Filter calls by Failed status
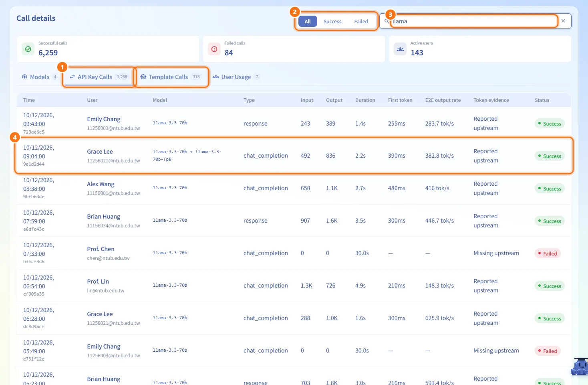588x385 pixels. pyautogui.click(x=361, y=21)
